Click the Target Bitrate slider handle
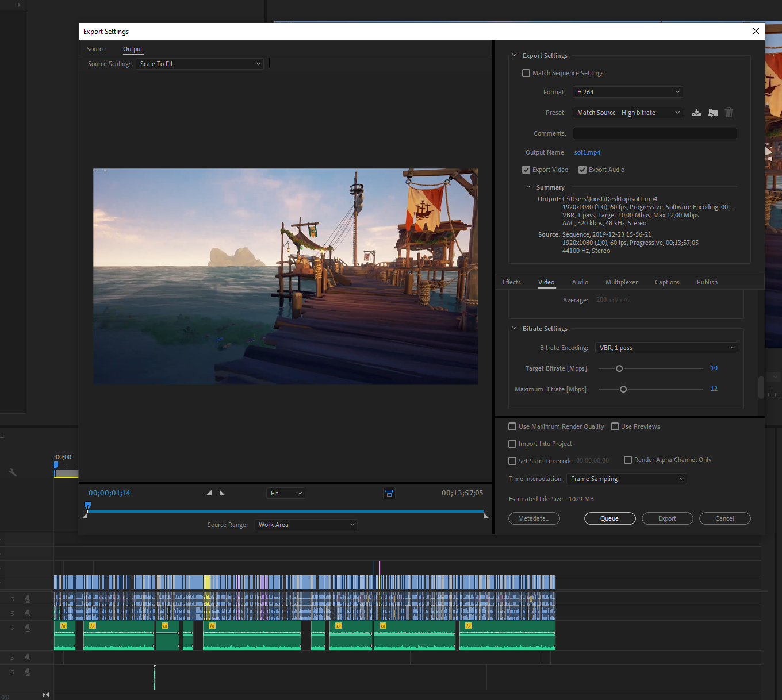 (619, 368)
